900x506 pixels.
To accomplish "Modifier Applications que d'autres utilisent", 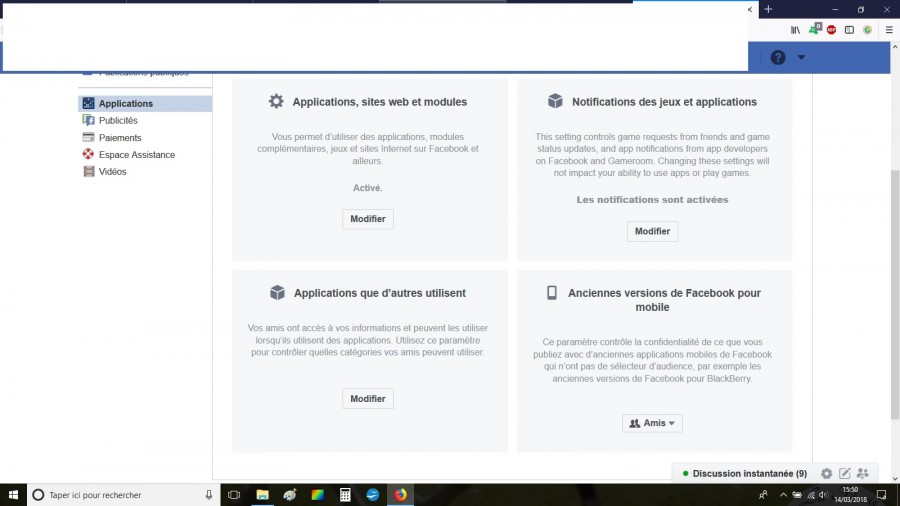I will 368,399.
